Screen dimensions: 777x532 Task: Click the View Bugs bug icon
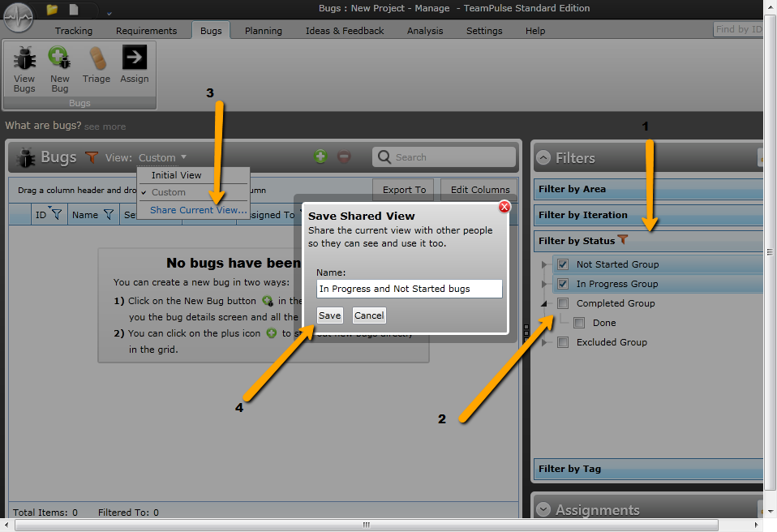24,58
